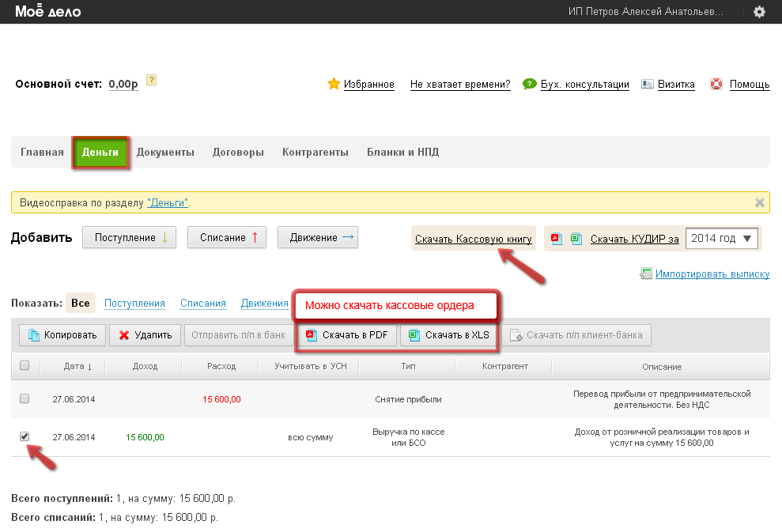Click the yellow help question mark icon

pyautogui.click(x=152, y=80)
